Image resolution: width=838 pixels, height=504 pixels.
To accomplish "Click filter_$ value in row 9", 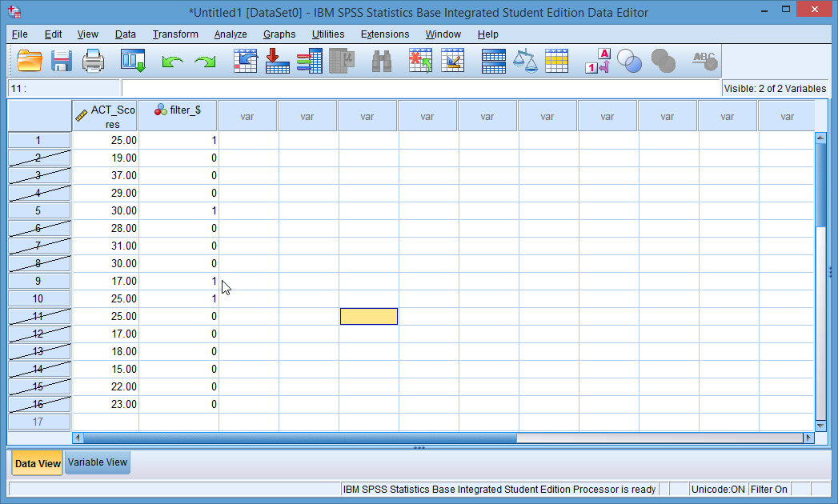I will (x=178, y=281).
